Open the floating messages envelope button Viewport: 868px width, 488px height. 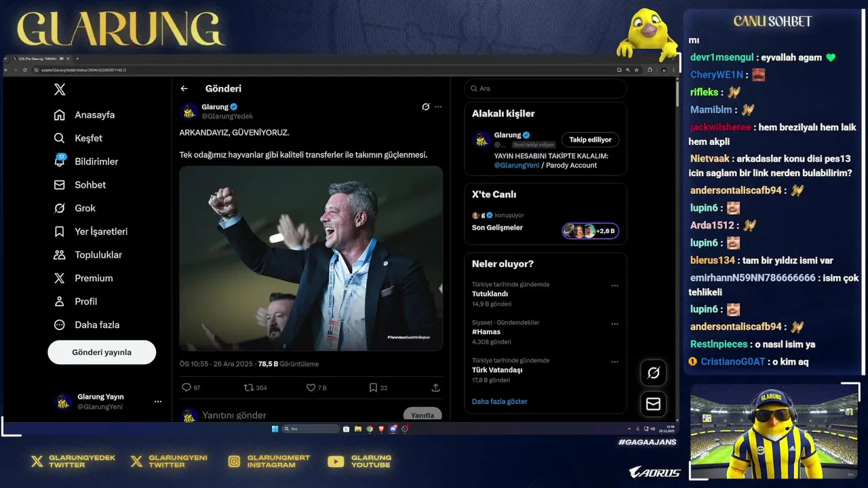point(654,404)
